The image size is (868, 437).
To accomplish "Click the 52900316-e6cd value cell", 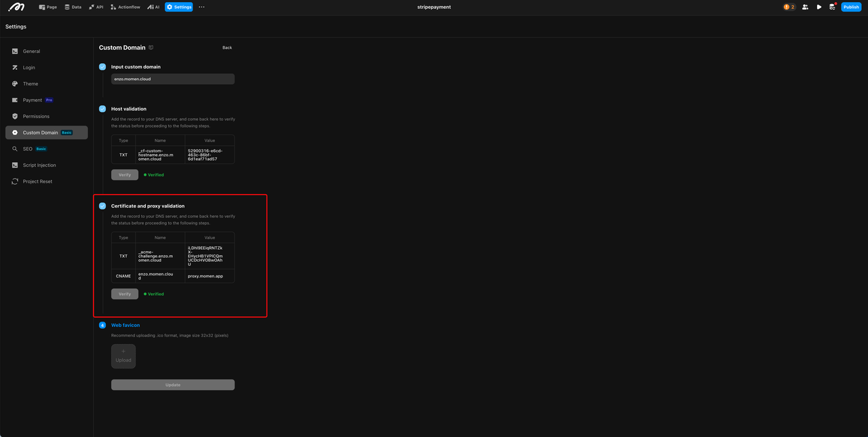I will click(210, 155).
